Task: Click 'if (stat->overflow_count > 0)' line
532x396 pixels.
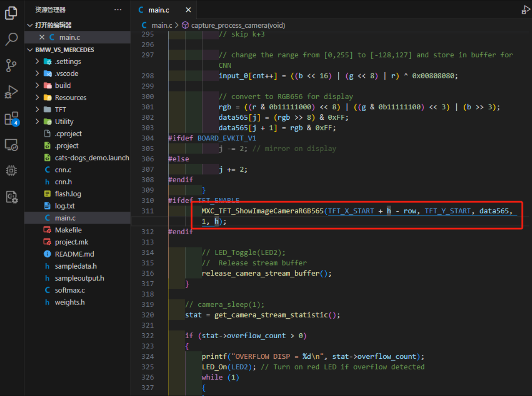Action: coord(246,336)
